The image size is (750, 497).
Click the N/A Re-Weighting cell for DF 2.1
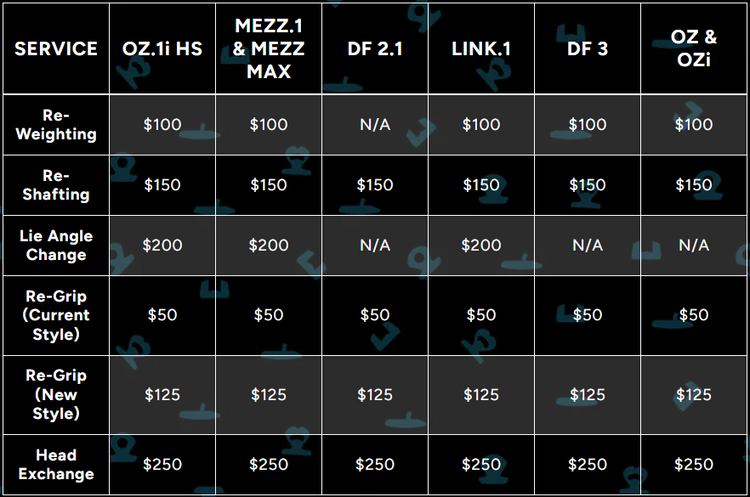pos(375,124)
